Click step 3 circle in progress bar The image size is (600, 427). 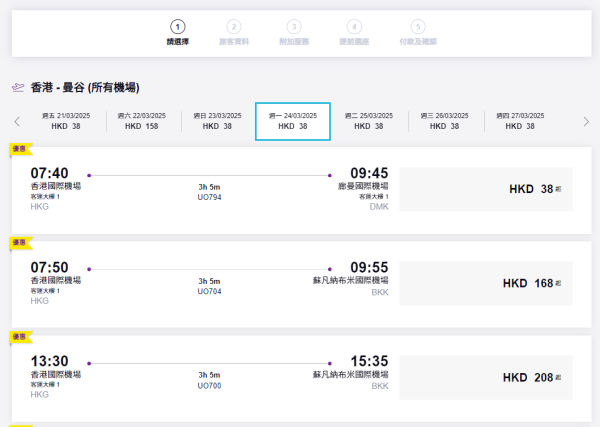(294, 27)
